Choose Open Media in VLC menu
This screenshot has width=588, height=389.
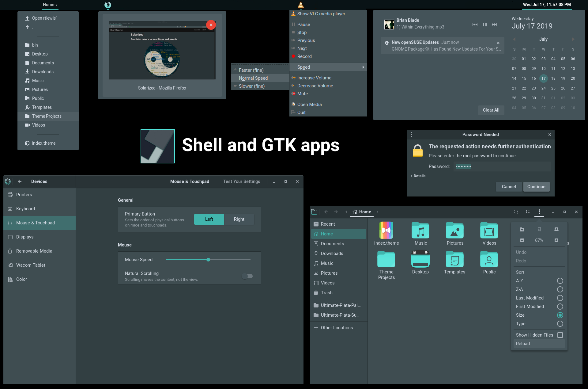tap(328, 105)
